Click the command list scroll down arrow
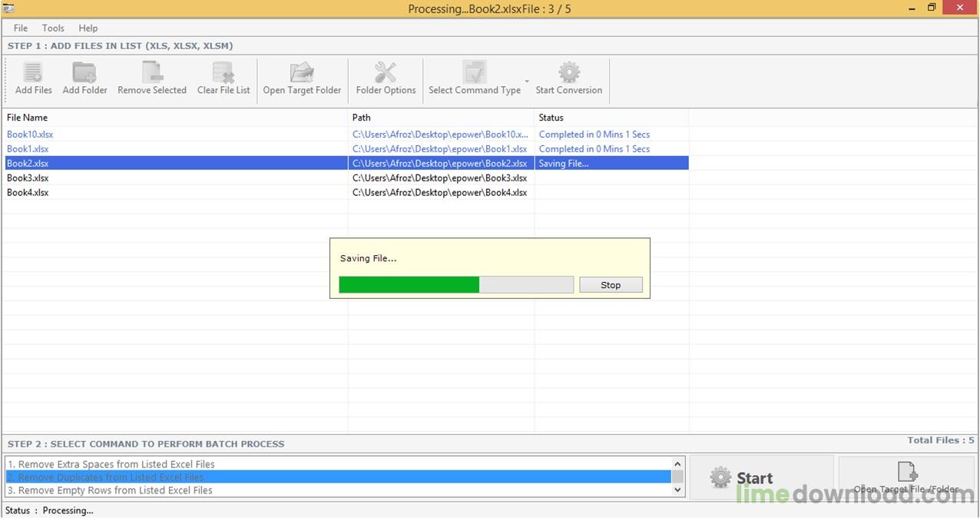 (678, 490)
